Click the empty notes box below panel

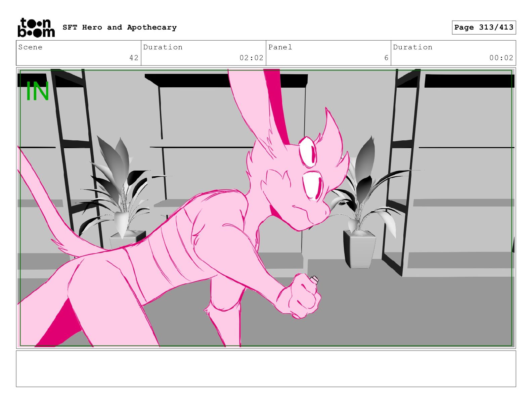pos(266,369)
